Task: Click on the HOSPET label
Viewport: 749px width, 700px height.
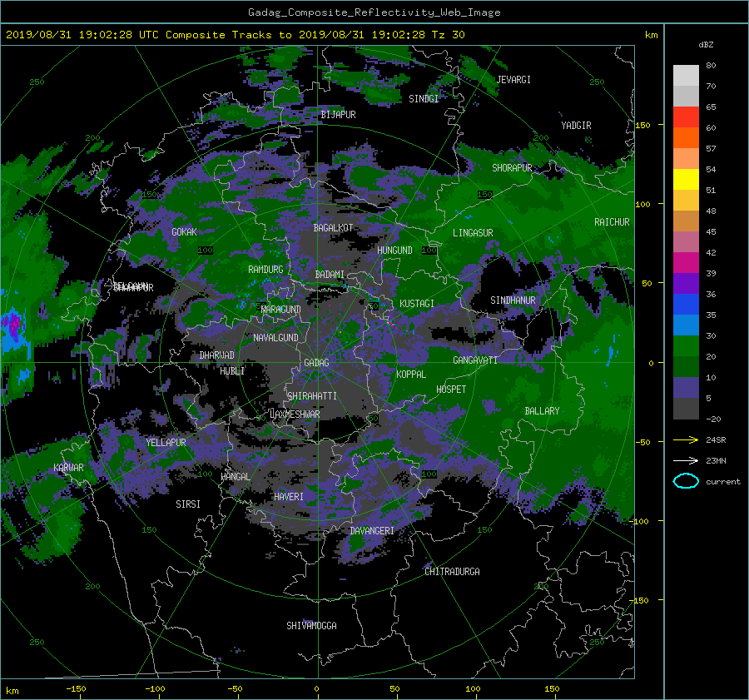Action: click(x=451, y=390)
